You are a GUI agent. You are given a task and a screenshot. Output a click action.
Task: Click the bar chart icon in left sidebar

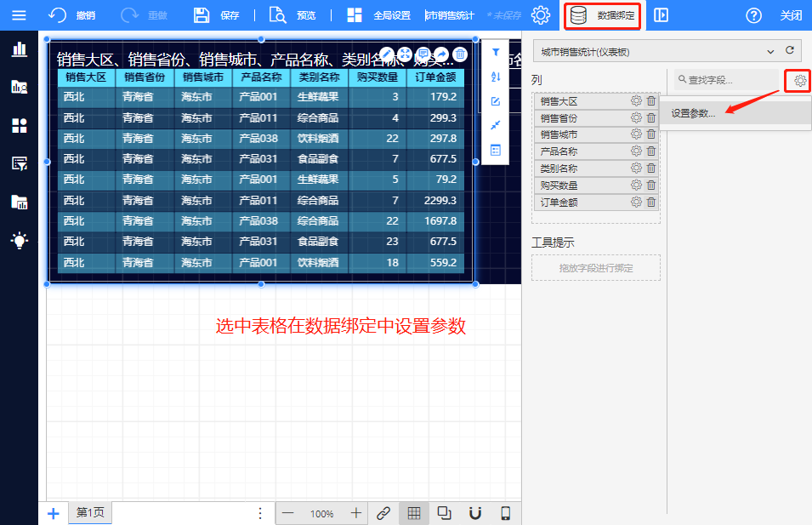pos(19,49)
